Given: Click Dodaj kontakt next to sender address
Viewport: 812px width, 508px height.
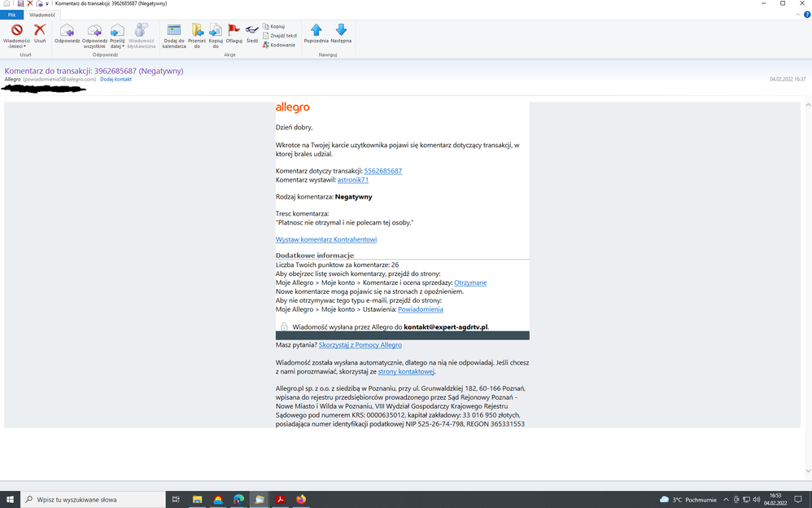Looking at the screenshot, I should pos(115,79).
